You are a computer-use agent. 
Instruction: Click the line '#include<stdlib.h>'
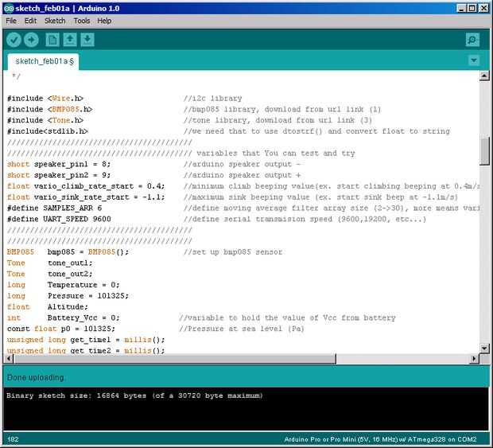[x=48, y=131]
